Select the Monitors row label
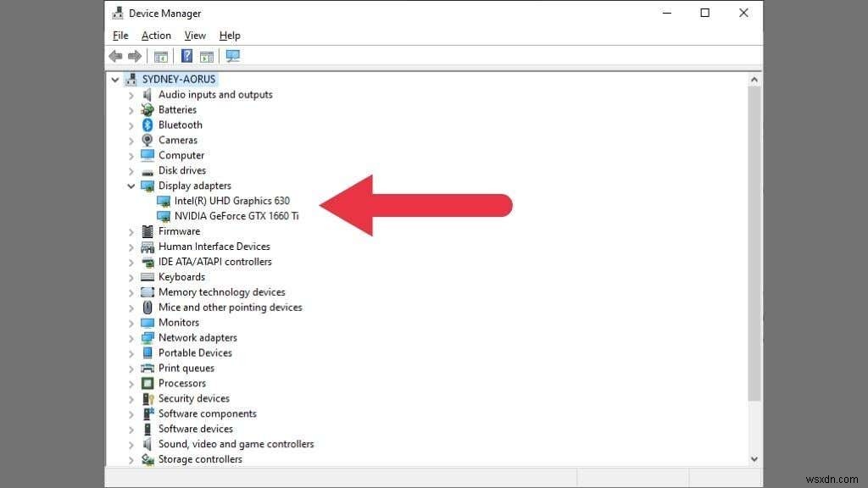 coord(179,322)
